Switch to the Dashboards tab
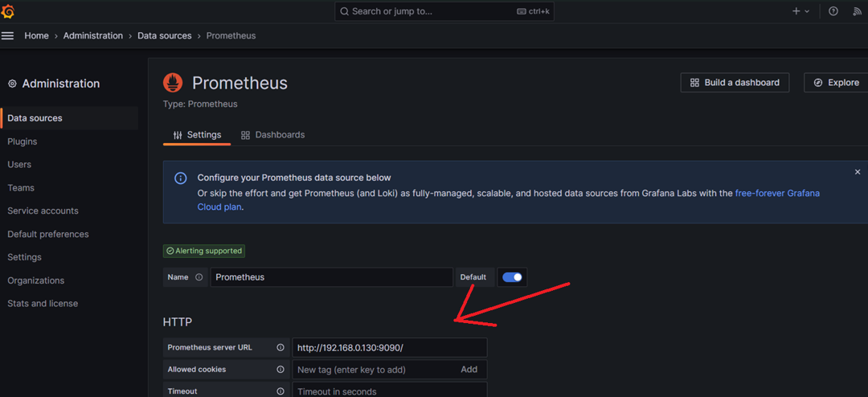 [273, 134]
